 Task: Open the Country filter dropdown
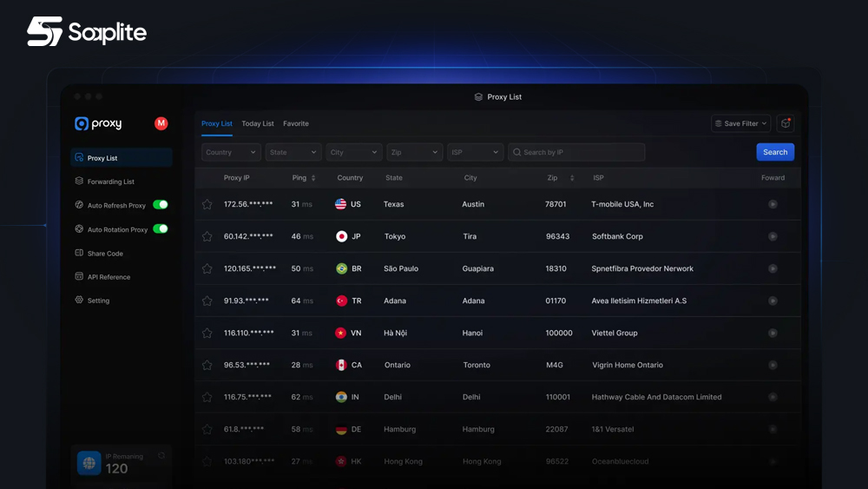click(x=231, y=152)
